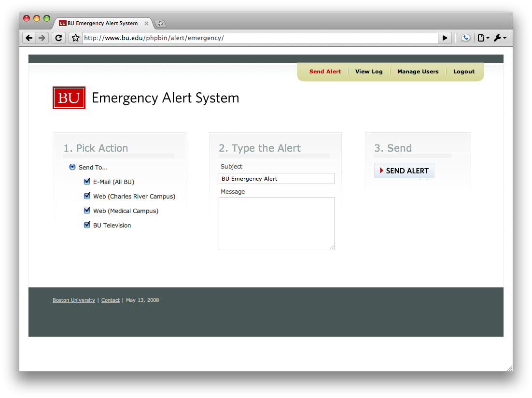532x398 pixels.
Task: Click the green zoom window button
Action: point(47,18)
